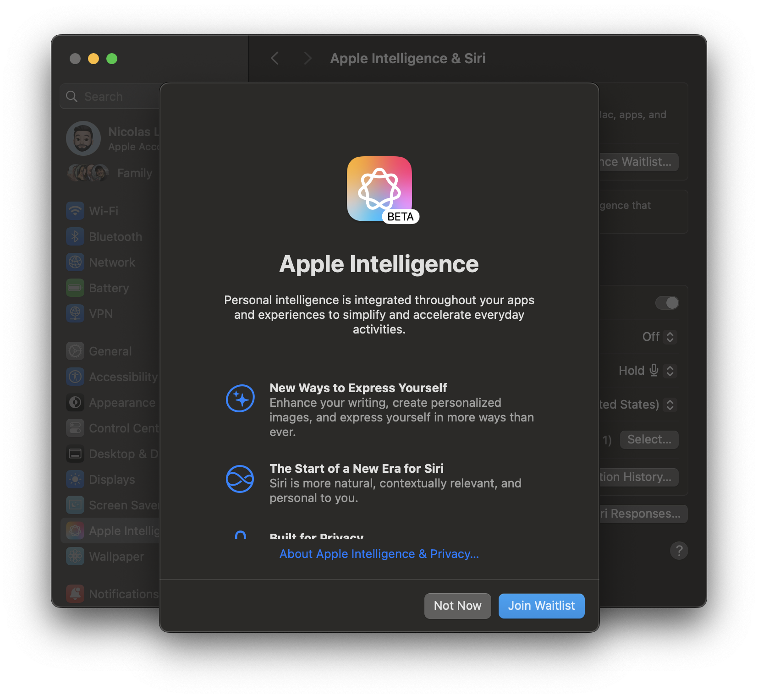Click the yellow minimize window button
This screenshot has width=758, height=700.
[93, 59]
